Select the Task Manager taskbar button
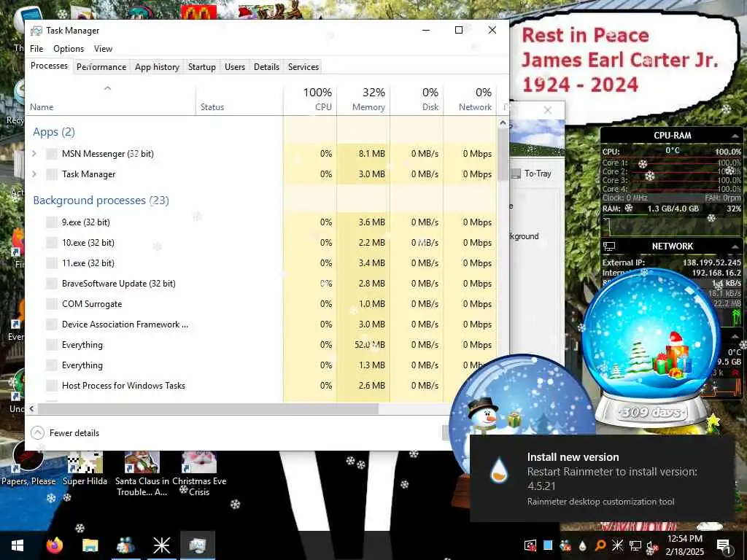Viewport: 747px width, 560px height. [197, 545]
